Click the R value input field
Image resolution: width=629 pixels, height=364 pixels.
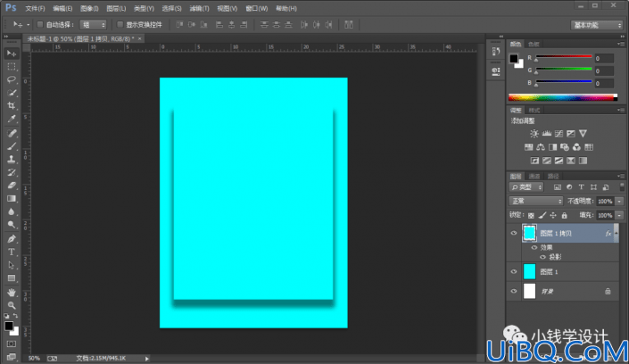(604, 59)
